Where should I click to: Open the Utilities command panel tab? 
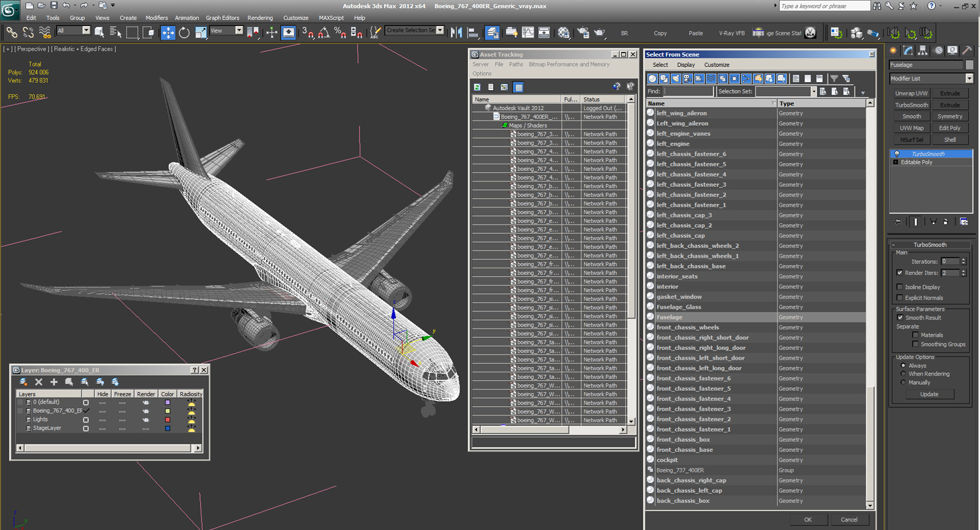(968, 50)
